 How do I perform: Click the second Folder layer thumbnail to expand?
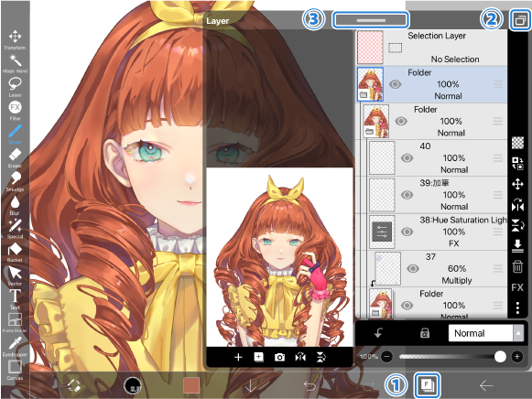point(375,121)
